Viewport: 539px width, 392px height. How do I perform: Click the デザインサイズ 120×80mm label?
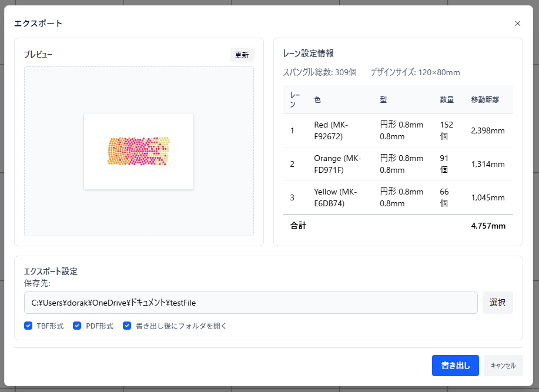[x=416, y=72]
